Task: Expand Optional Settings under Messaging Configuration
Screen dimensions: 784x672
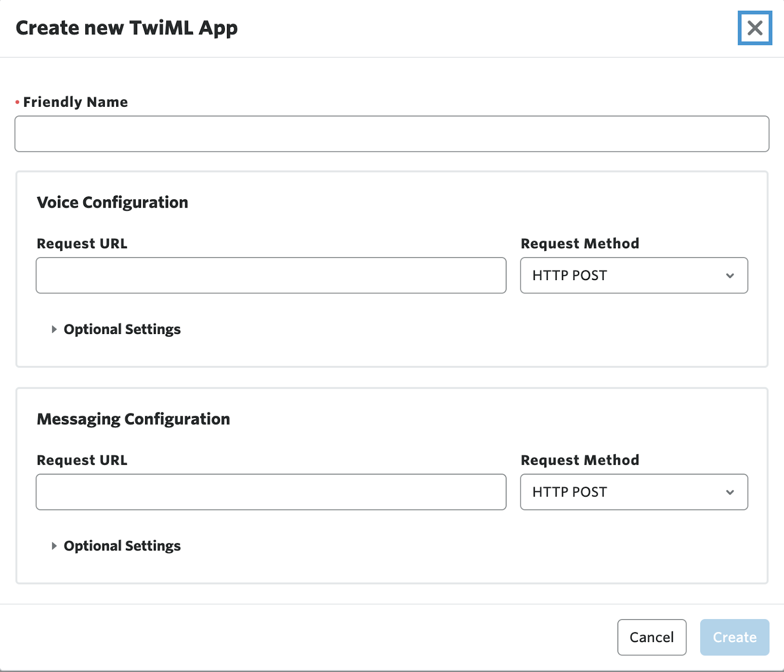Action: (x=116, y=546)
